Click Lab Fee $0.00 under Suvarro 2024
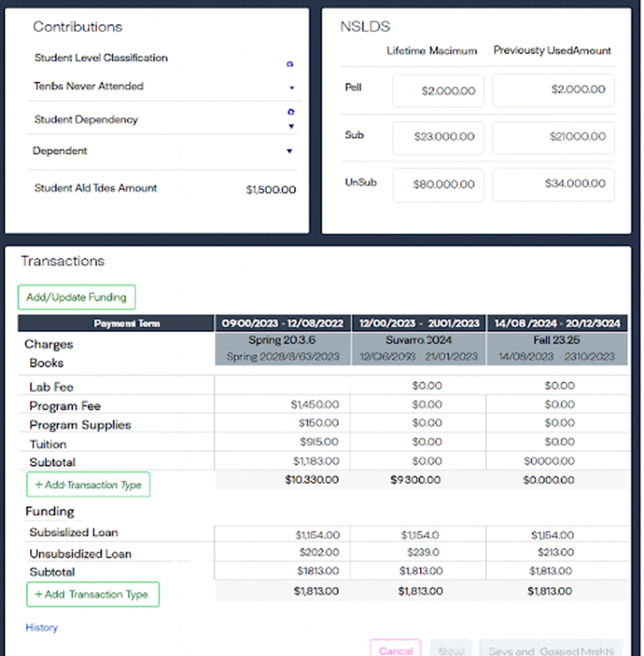644x656 pixels. click(427, 386)
